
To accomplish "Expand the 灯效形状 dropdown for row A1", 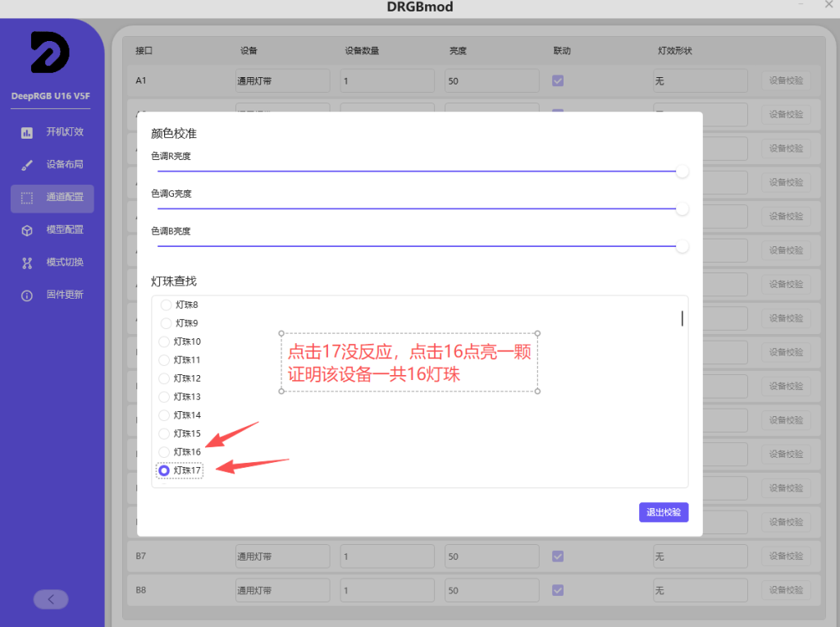I will [x=700, y=80].
